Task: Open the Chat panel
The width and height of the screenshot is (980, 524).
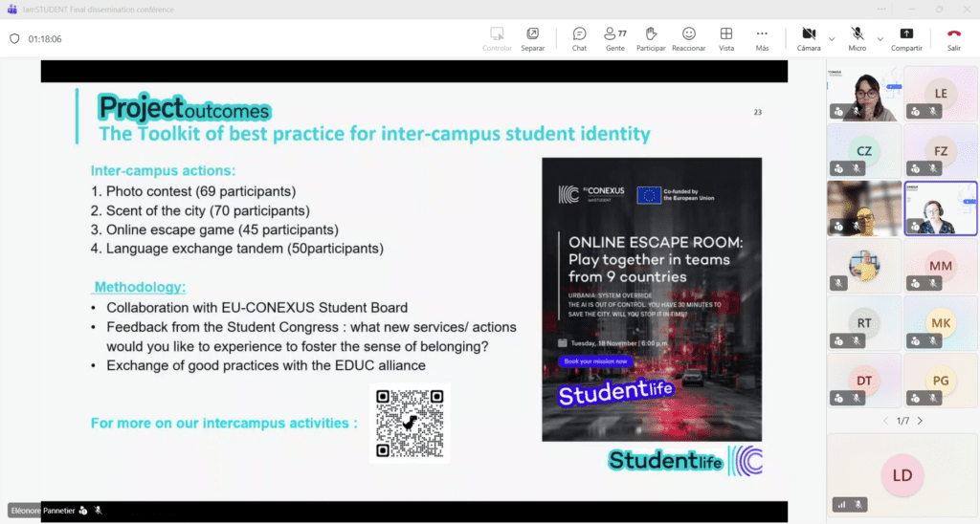Action: (579, 38)
